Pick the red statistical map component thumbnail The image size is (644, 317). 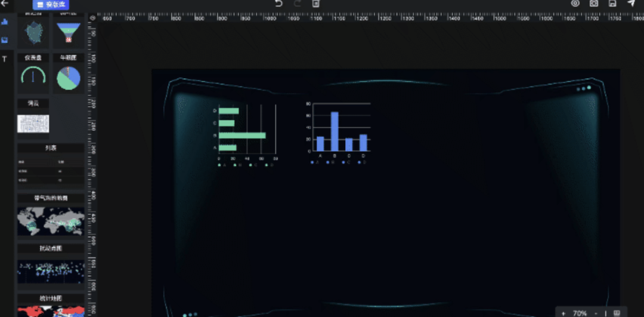click(51, 311)
